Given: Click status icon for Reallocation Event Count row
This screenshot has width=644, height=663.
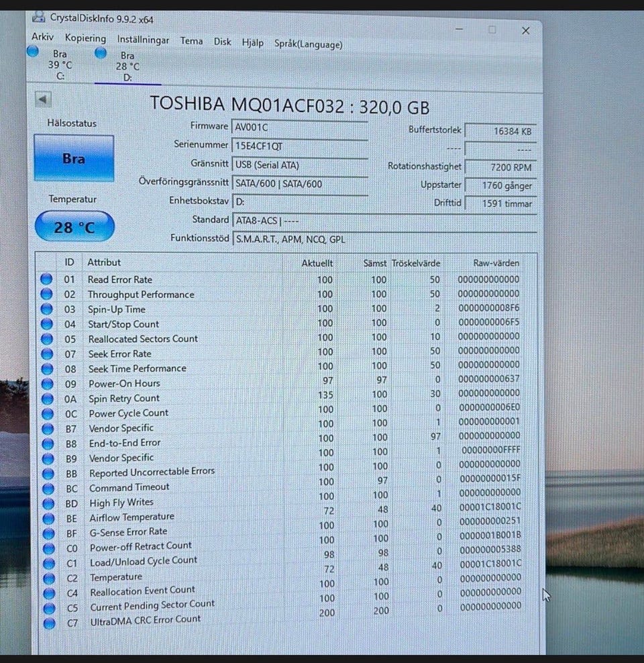Looking at the screenshot, I should click(49, 593).
